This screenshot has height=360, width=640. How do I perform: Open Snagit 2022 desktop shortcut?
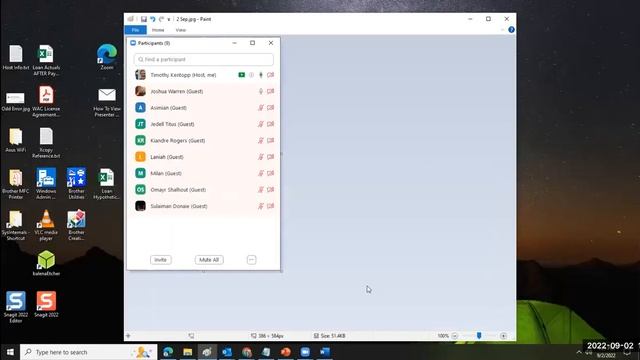click(46, 304)
